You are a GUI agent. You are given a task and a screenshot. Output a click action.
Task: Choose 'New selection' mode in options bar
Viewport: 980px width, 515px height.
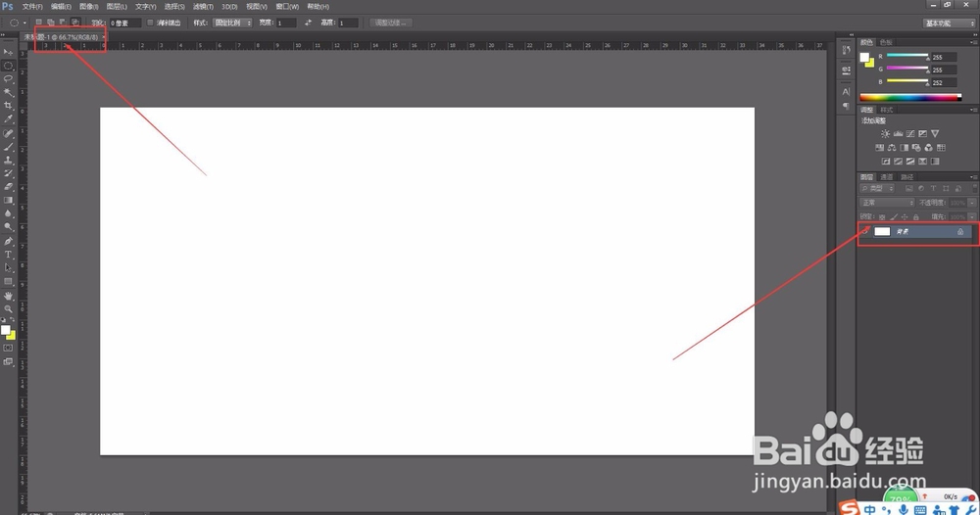(x=39, y=23)
